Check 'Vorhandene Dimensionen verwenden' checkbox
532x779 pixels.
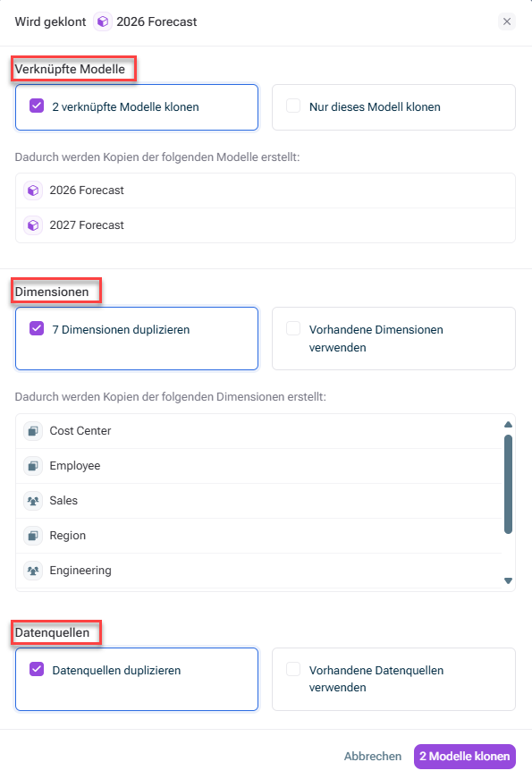(x=293, y=328)
